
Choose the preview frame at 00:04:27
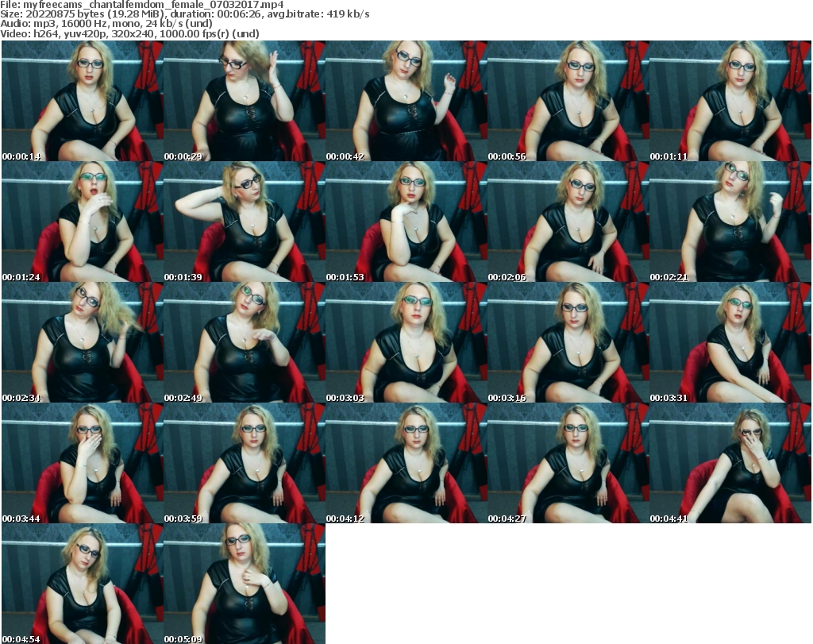[568, 463]
